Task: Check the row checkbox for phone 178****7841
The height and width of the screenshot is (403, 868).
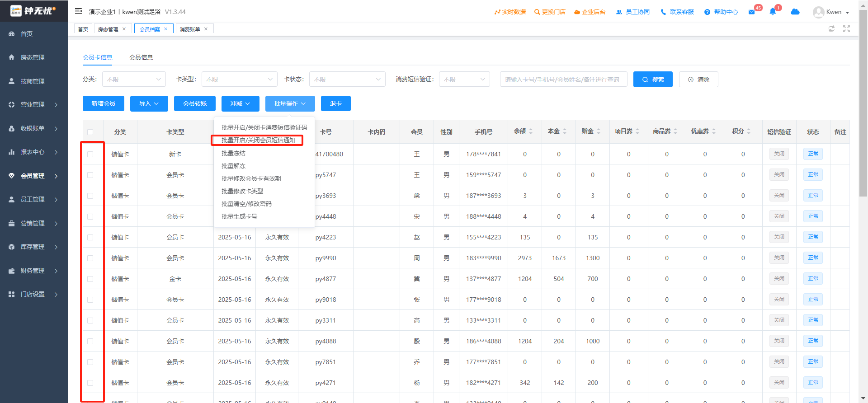Action: (90, 154)
